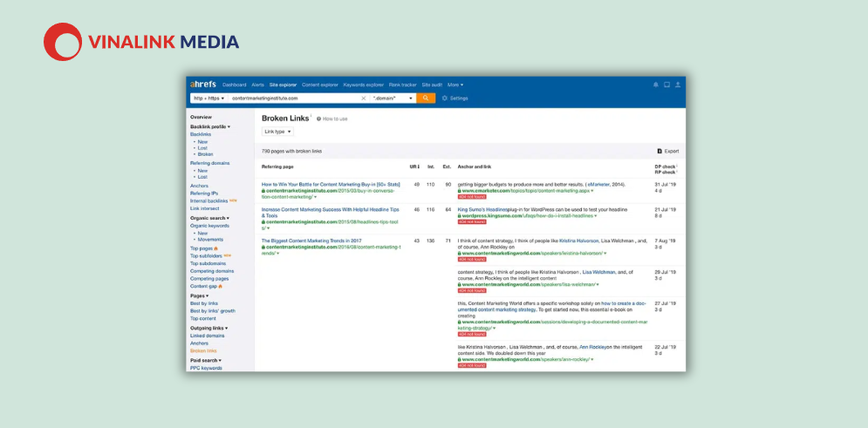Collapse the Organic search section
The width and height of the screenshot is (868, 428).
(208, 218)
